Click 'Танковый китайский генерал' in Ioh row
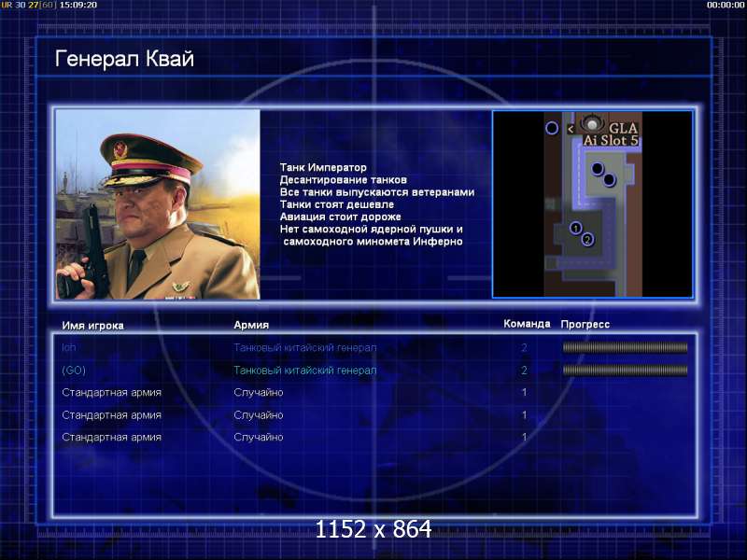This screenshot has height=560, width=747. 305,347
